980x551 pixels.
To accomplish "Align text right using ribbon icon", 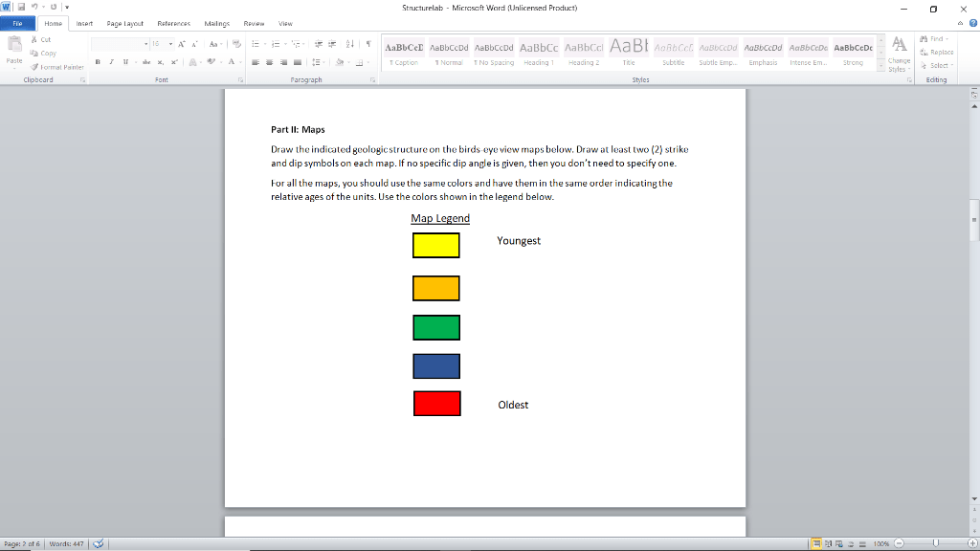I will (x=283, y=62).
